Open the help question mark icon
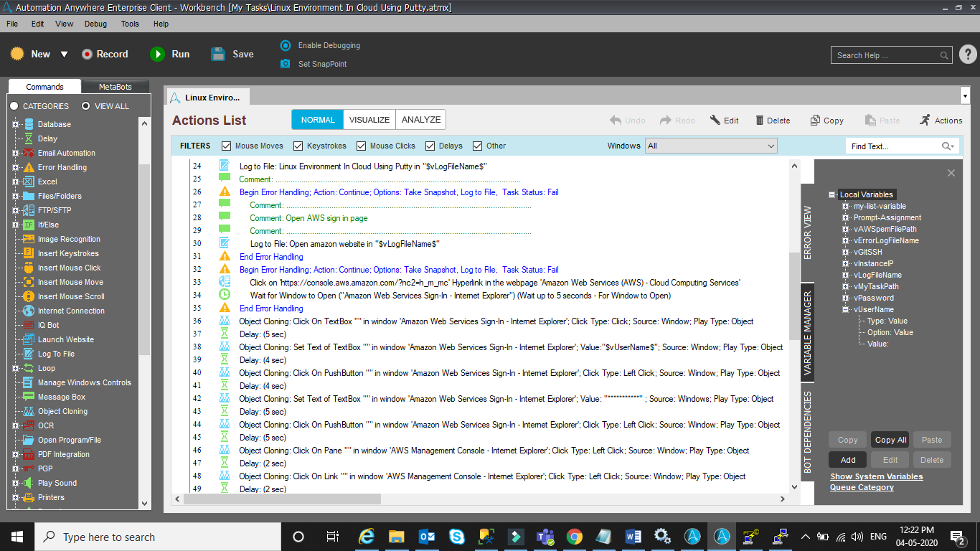This screenshot has width=980, height=551. [967, 55]
